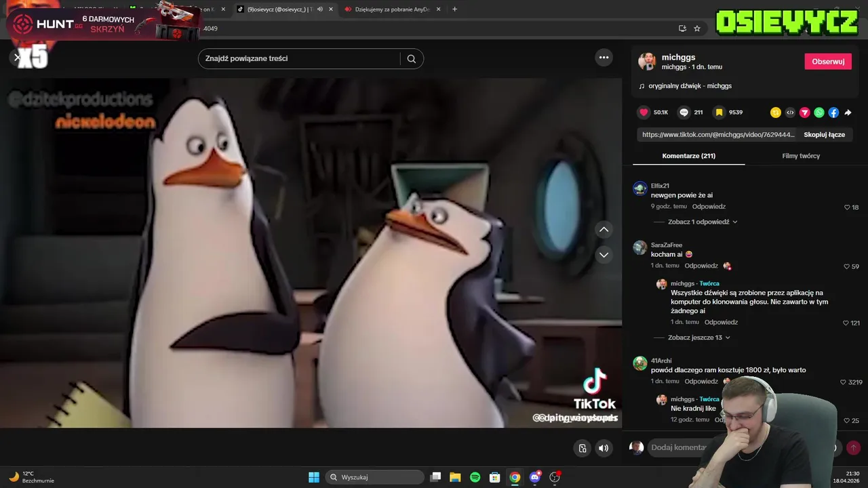Follow michggs with the Obserwuj button
This screenshot has width=868, height=488.
pyautogui.click(x=828, y=62)
